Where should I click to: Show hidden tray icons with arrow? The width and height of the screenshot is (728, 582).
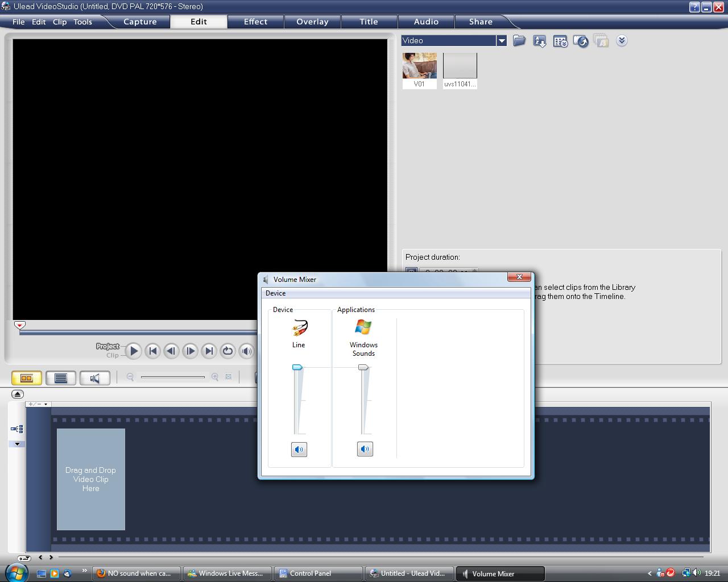(650, 573)
